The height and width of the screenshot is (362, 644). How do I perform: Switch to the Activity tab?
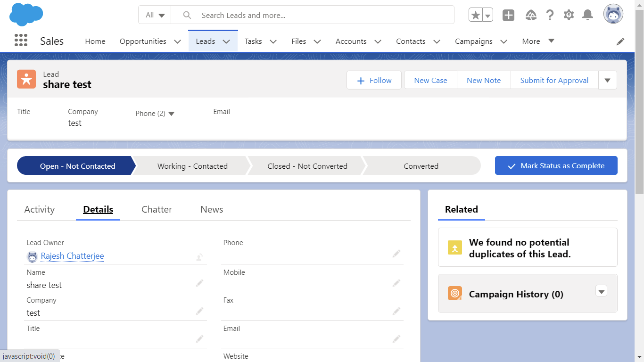click(x=40, y=209)
